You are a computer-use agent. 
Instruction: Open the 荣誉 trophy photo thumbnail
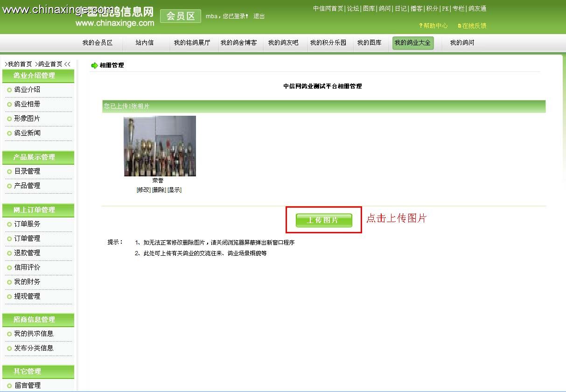[160, 146]
